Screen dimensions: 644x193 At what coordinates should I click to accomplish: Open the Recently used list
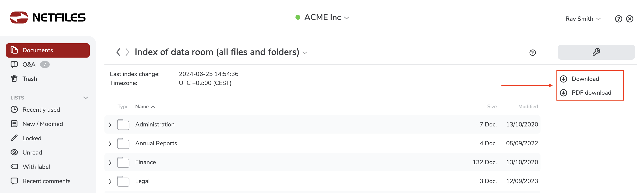point(41,110)
